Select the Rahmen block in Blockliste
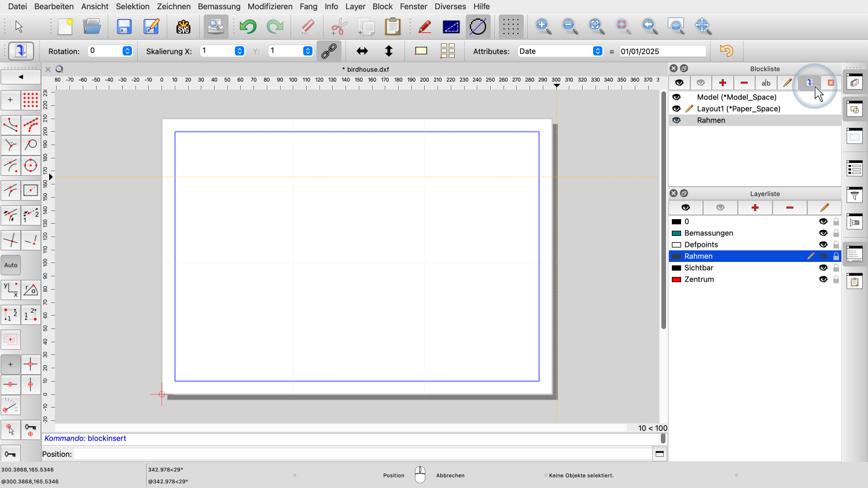868x488 pixels. [x=711, y=120]
